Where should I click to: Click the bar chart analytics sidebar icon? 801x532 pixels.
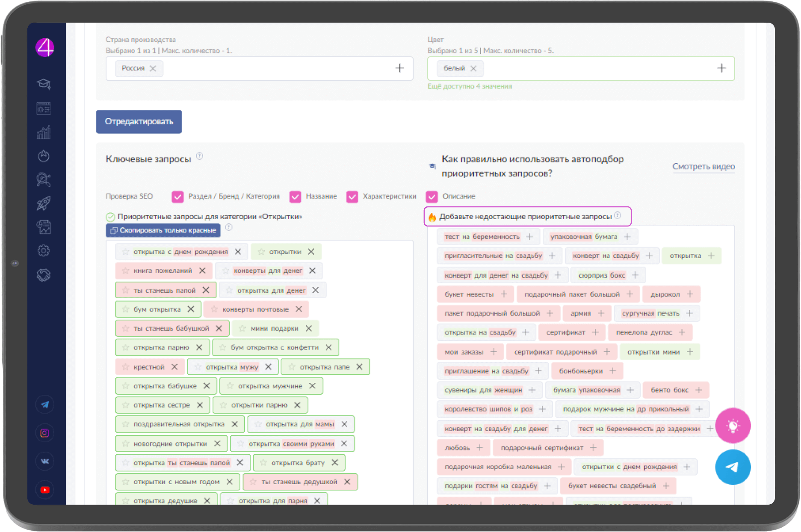pos(44,132)
